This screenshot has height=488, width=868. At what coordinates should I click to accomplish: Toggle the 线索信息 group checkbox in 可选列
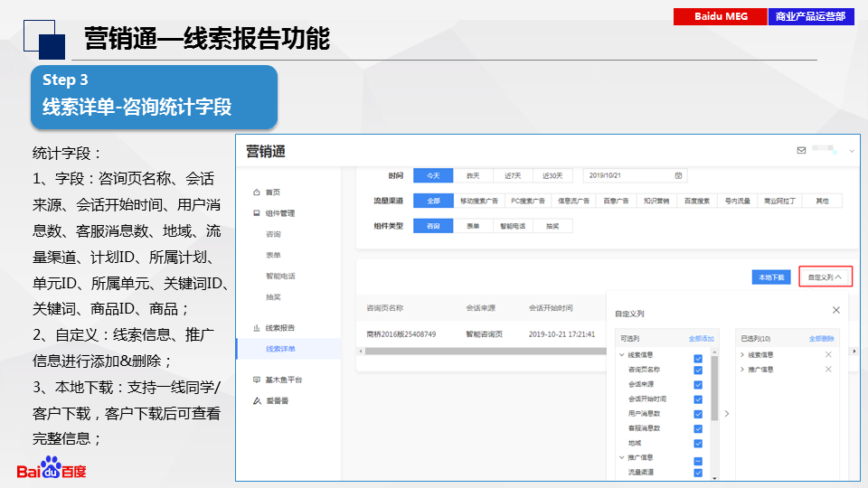tap(698, 359)
